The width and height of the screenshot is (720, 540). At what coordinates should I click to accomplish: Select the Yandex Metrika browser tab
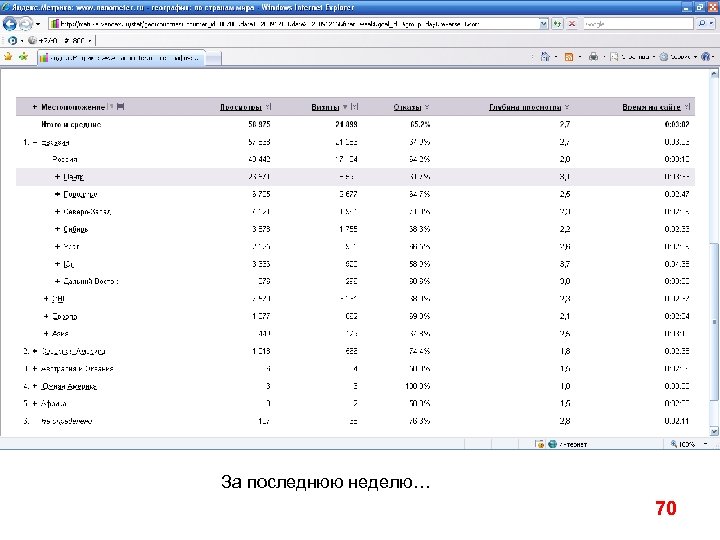coord(120,58)
